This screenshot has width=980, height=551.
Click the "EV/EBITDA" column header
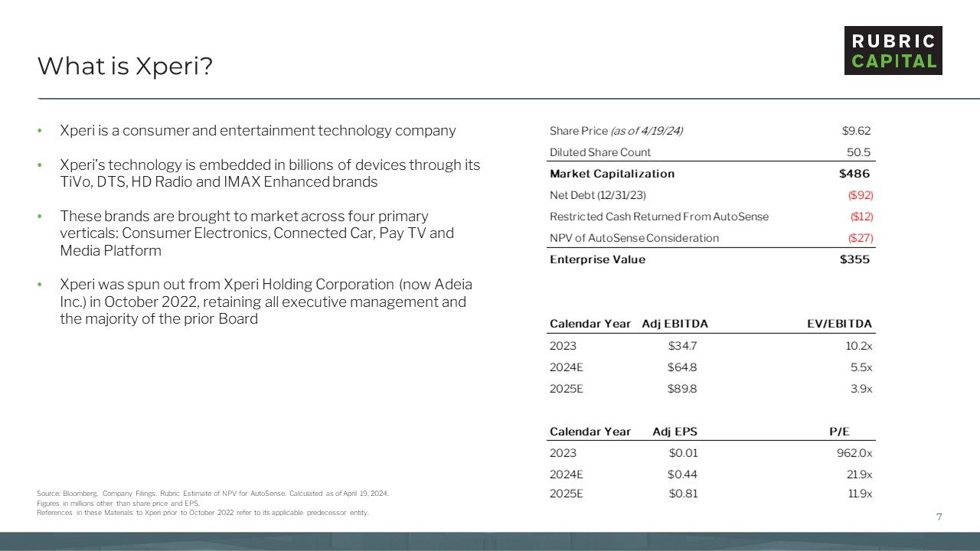pyautogui.click(x=840, y=324)
